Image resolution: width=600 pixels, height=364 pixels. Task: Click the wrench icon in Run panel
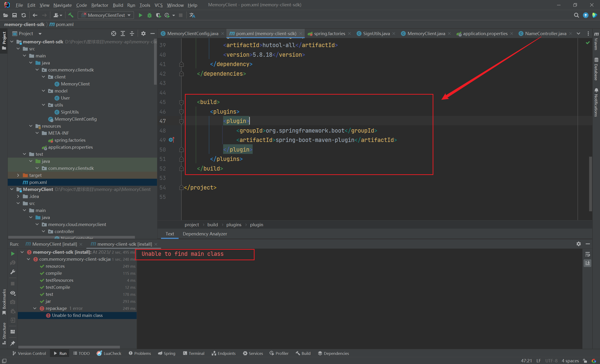tap(13, 272)
